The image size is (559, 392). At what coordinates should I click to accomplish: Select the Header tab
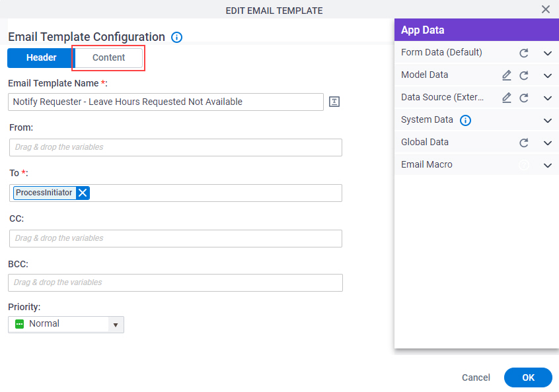coord(41,57)
